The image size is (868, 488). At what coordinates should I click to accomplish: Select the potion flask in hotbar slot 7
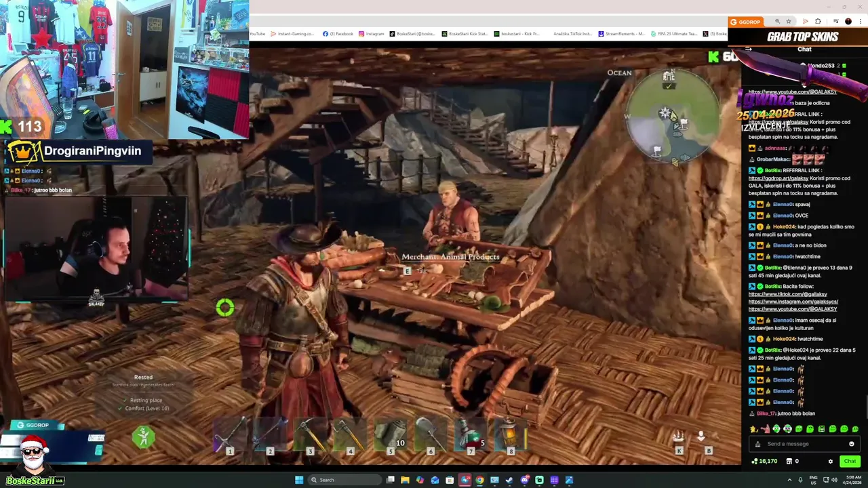[x=471, y=436]
